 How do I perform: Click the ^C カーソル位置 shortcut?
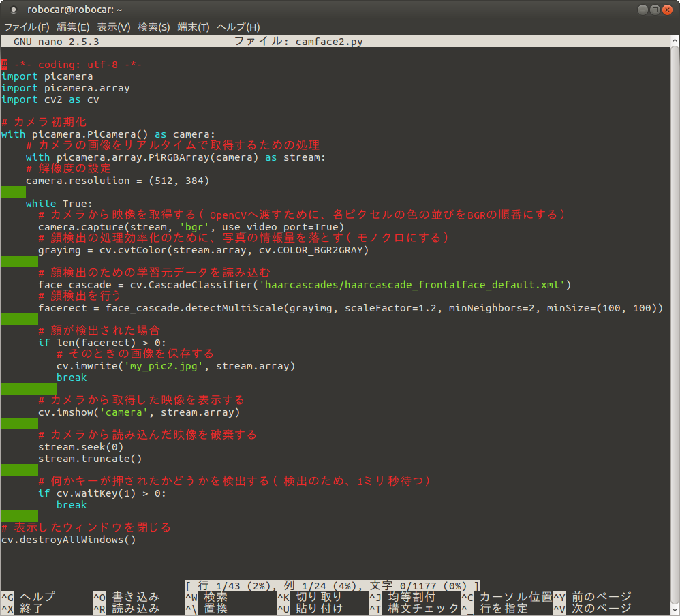click(507, 597)
